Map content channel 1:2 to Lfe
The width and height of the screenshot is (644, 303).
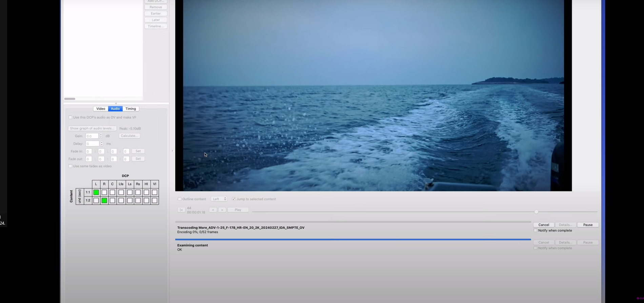121,200
